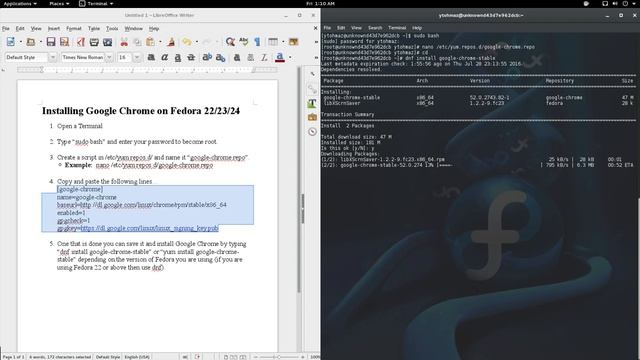
Task: Open the font size dropdown arrow
Action: click(137, 57)
